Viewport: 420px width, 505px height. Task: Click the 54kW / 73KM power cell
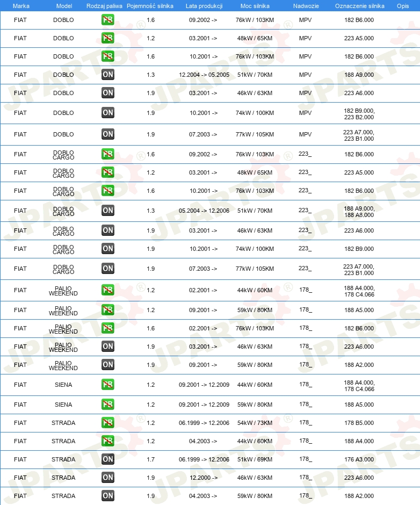255,423
